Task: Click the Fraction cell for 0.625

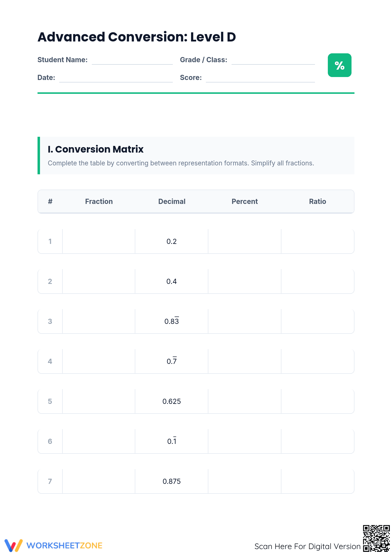Action: [x=99, y=401]
